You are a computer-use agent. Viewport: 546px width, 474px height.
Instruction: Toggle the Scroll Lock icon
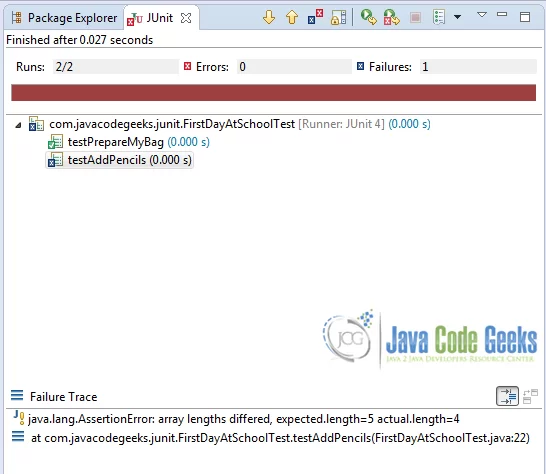pyautogui.click(x=338, y=17)
